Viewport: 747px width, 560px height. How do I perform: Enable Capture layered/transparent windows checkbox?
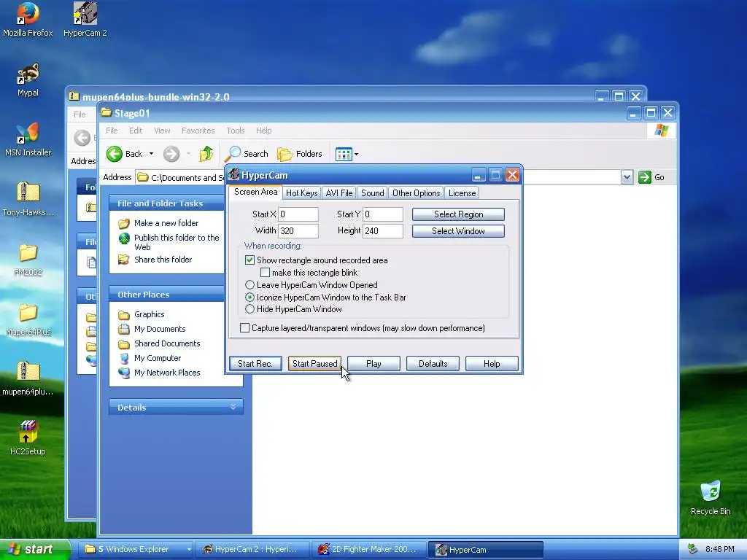[x=244, y=328]
